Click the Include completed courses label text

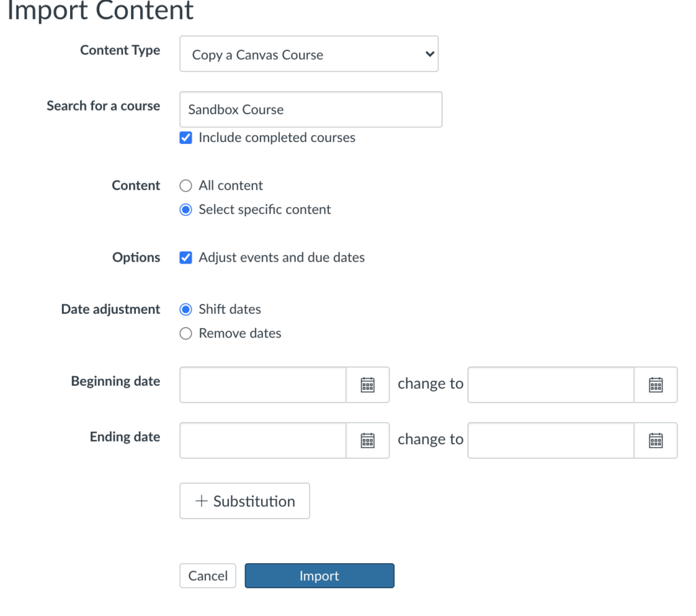coord(277,138)
